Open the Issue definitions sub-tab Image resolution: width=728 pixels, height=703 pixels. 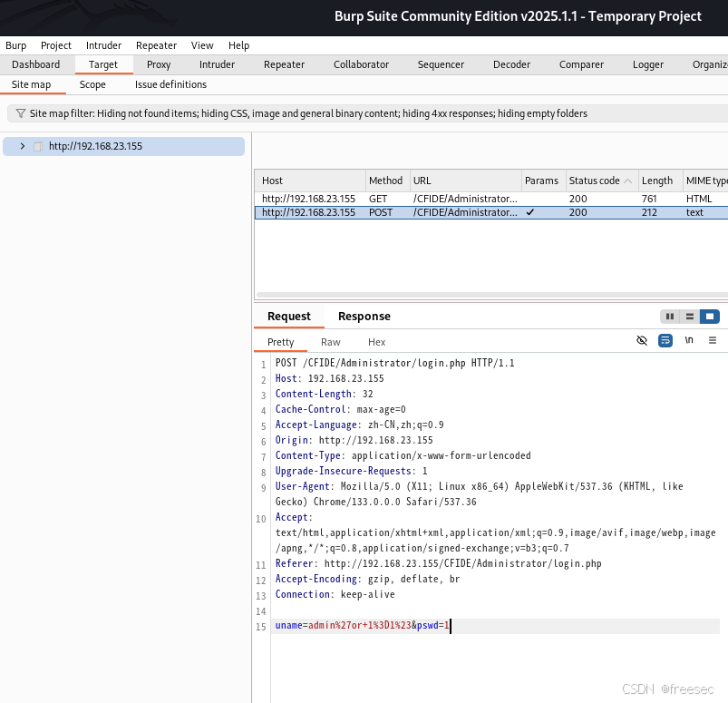(170, 84)
